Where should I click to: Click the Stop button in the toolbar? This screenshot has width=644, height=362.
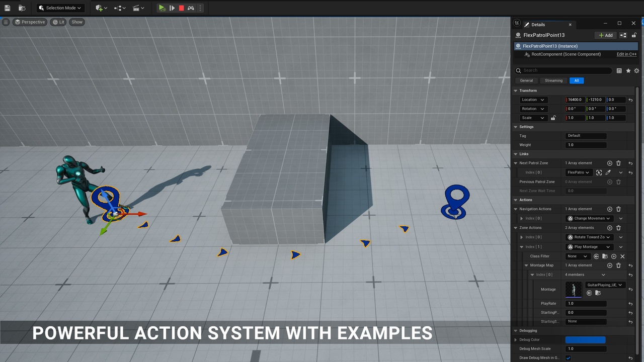(x=182, y=8)
